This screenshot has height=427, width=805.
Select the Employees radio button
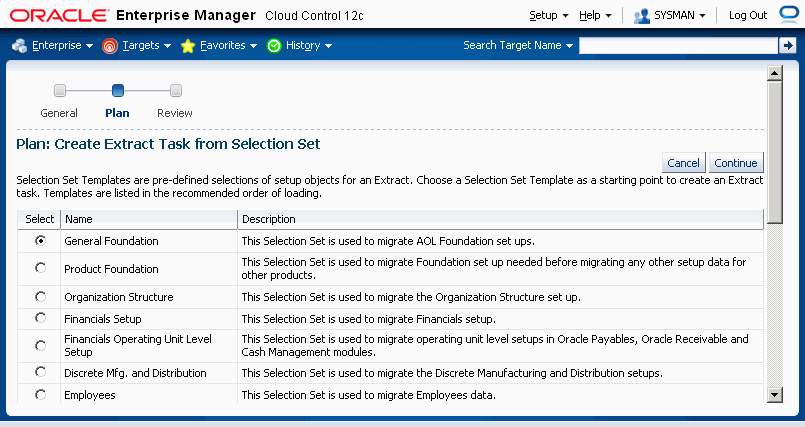40,394
